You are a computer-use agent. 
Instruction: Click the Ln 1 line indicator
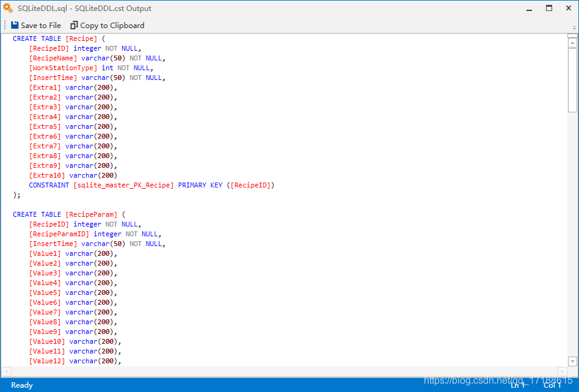(519, 385)
